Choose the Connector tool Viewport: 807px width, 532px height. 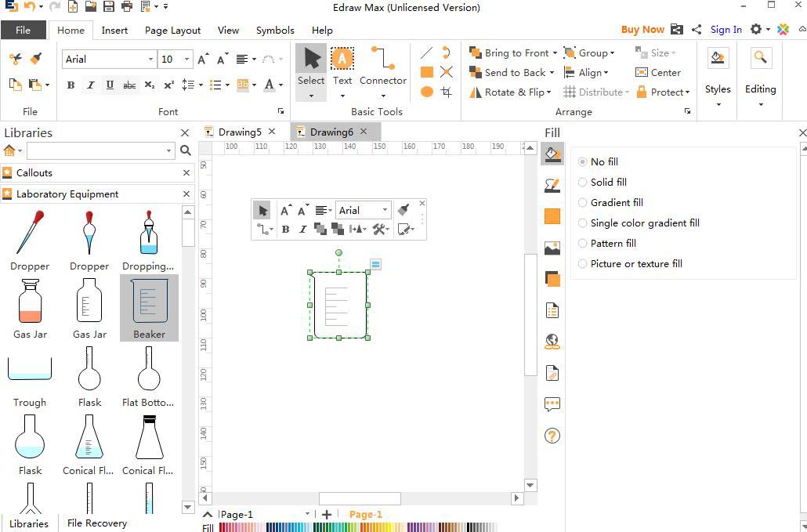(383, 73)
